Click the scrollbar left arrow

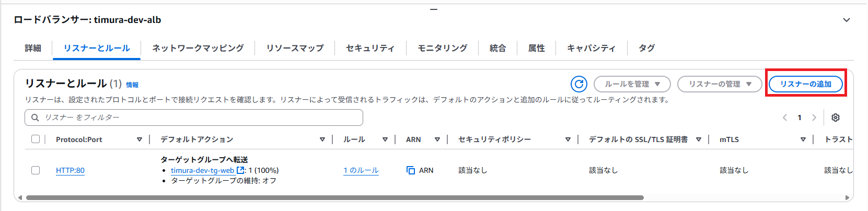click(x=20, y=198)
